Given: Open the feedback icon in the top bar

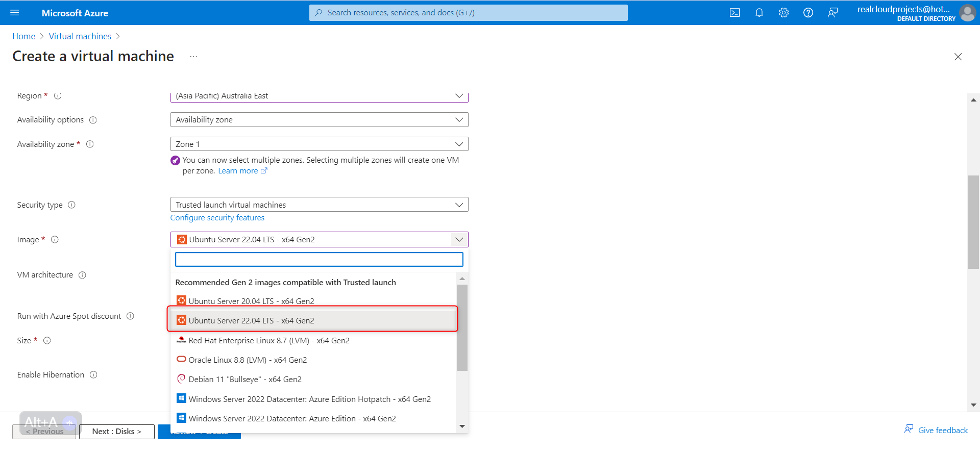Looking at the screenshot, I should (x=832, y=13).
